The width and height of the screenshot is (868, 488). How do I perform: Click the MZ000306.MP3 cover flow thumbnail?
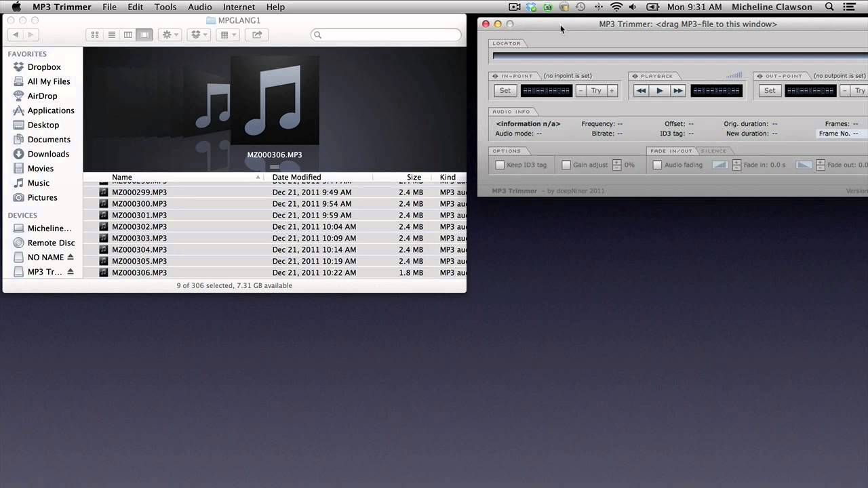pyautogui.click(x=275, y=102)
